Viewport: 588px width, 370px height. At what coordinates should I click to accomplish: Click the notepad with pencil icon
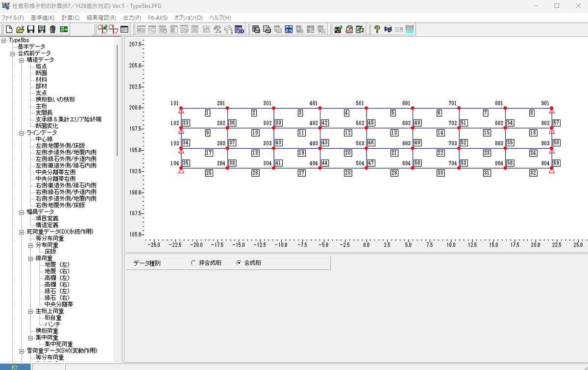point(360,29)
